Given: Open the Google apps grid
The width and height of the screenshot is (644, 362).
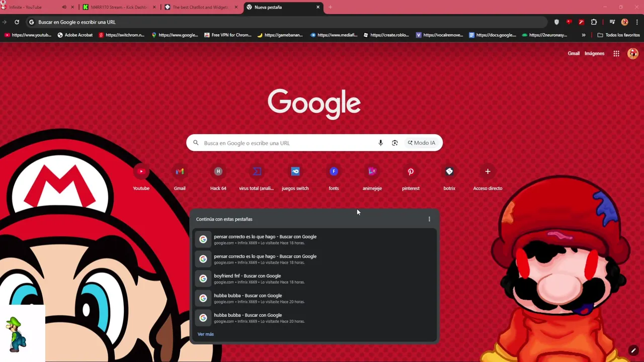Looking at the screenshot, I should tap(616, 53).
